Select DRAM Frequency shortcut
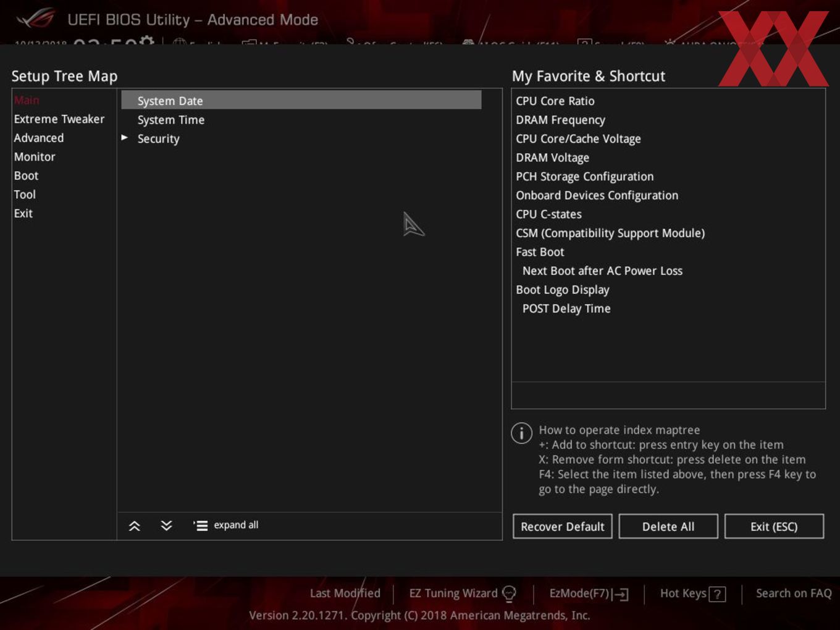This screenshot has height=630, width=840. 560,120
